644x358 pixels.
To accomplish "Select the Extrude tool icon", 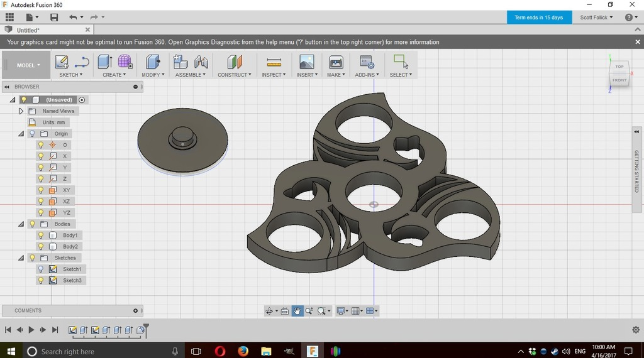I will point(105,62).
